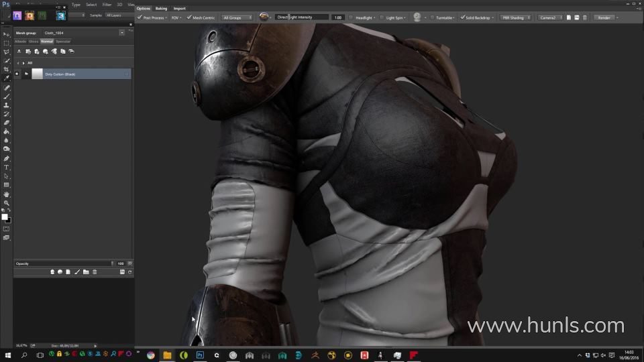The width and height of the screenshot is (644, 362).
Task: Select the Clone Stamp tool
Action: click(x=6, y=105)
